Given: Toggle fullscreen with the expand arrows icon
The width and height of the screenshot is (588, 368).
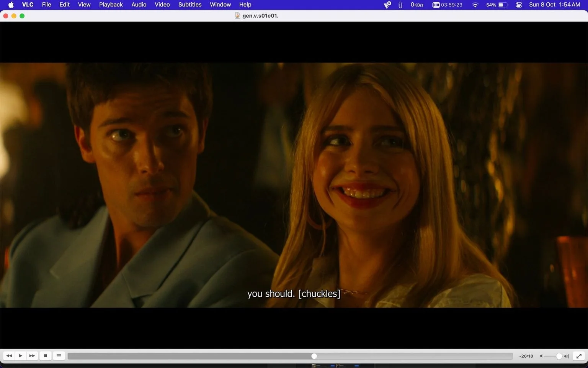Looking at the screenshot, I should pyautogui.click(x=579, y=356).
